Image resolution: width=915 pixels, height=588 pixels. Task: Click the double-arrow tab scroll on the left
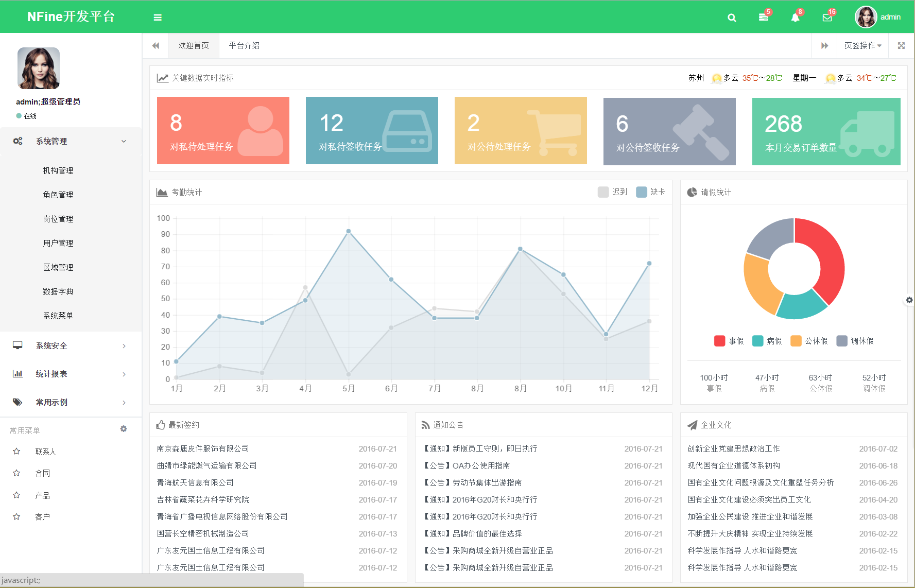tap(156, 45)
